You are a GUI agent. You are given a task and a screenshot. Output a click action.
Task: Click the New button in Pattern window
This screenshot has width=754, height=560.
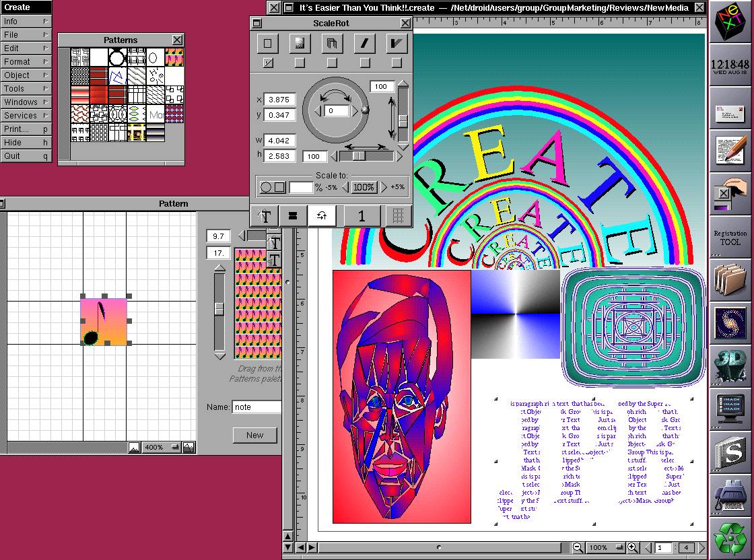pos(255,435)
